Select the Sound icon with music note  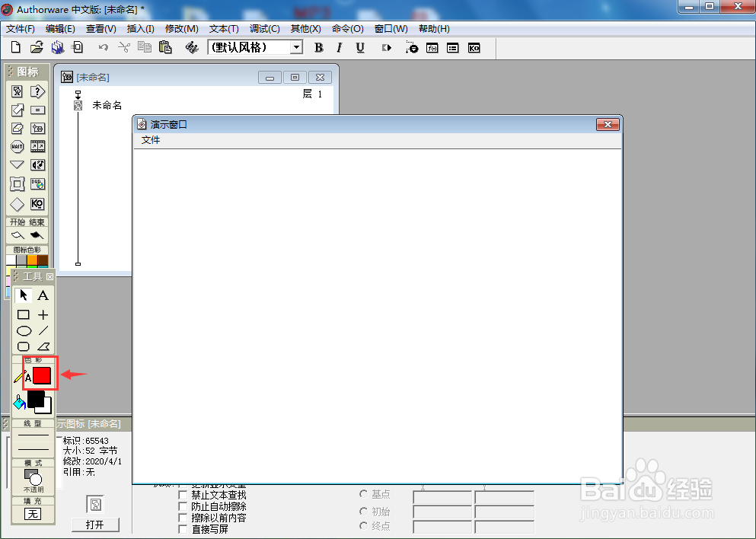(x=37, y=165)
